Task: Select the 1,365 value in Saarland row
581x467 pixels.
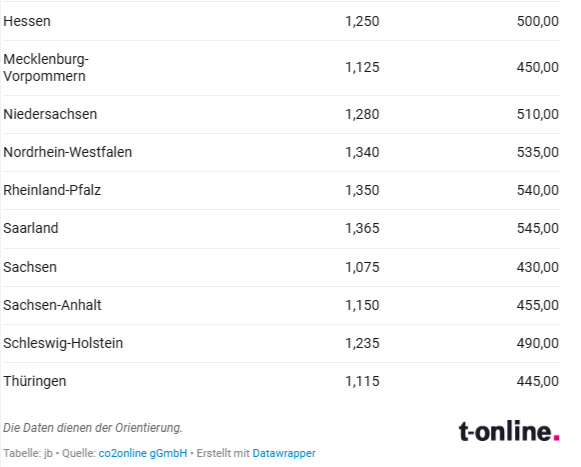Action: pyautogui.click(x=362, y=228)
